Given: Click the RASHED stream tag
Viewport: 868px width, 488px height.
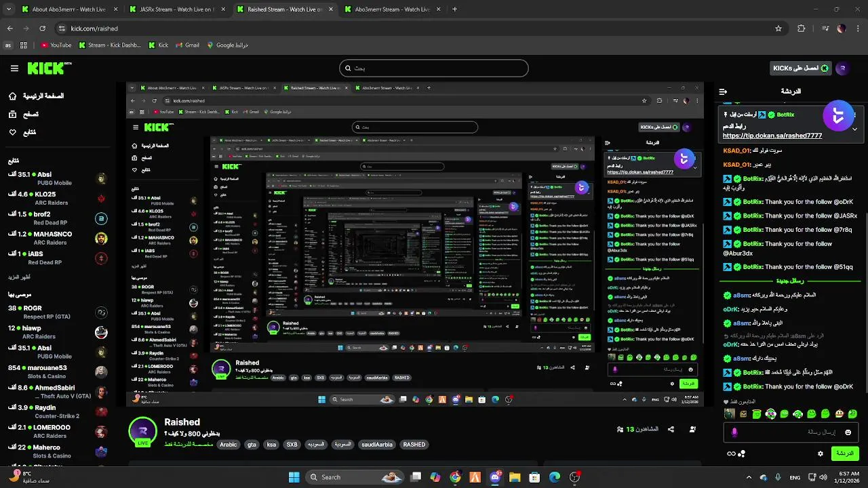Looking at the screenshot, I should [414, 445].
